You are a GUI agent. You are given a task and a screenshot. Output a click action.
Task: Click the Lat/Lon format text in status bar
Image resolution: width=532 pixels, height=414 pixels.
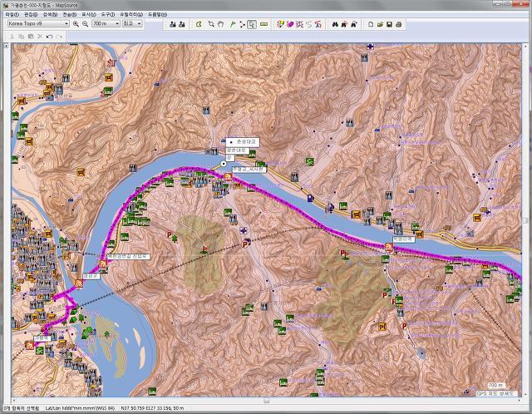pyautogui.click(x=80, y=408)
